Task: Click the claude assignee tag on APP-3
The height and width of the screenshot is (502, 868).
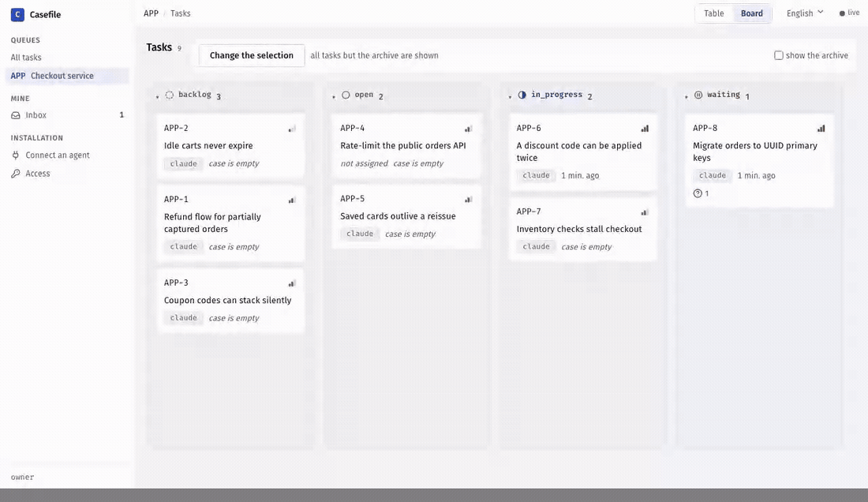Action: pos(183,318)
